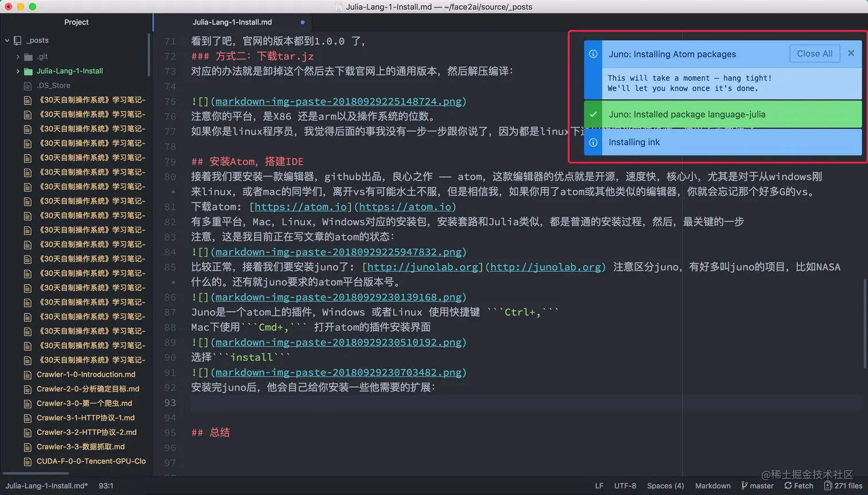Select the .git folder icon
868x495 pixels.
coord(28,57)
